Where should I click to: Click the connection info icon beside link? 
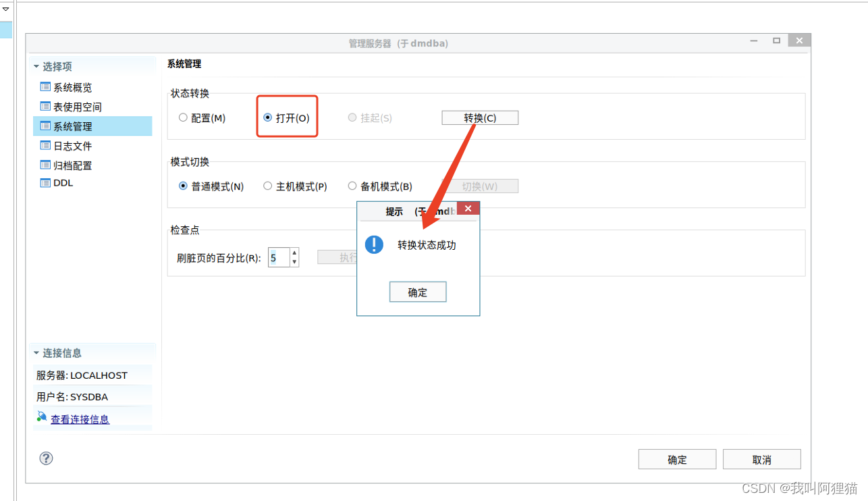pyautogui.click(x=42, y=417)
